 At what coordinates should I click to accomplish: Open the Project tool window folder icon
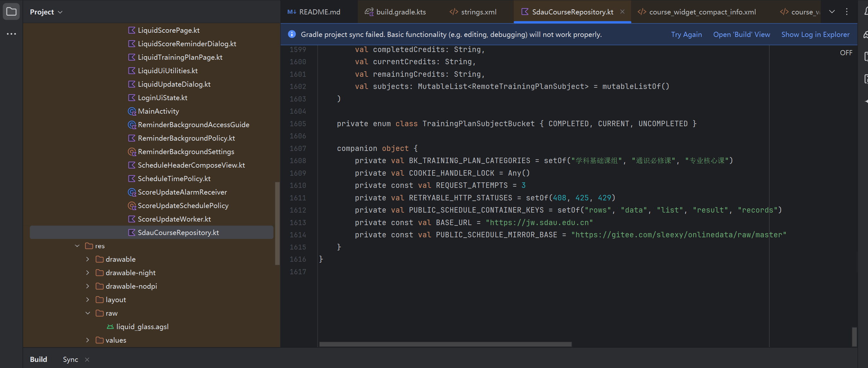(11, 12)
